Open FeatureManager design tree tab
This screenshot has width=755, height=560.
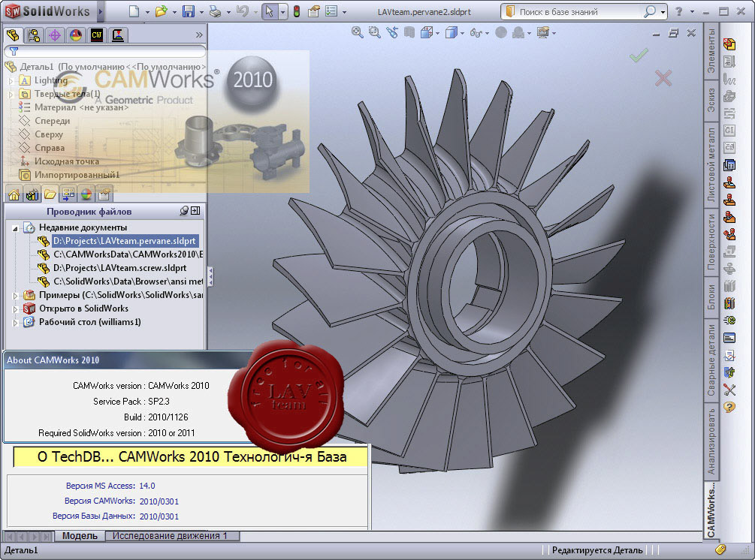[13, 35]
